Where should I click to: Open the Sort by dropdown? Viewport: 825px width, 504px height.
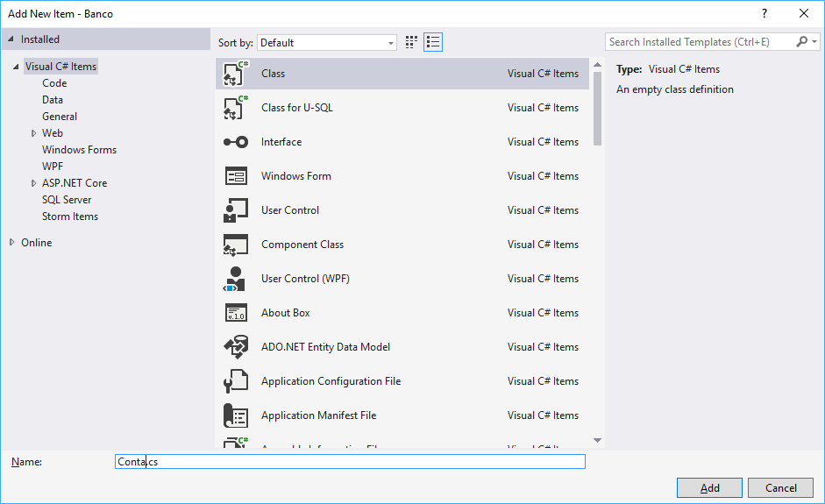point(327,43)
